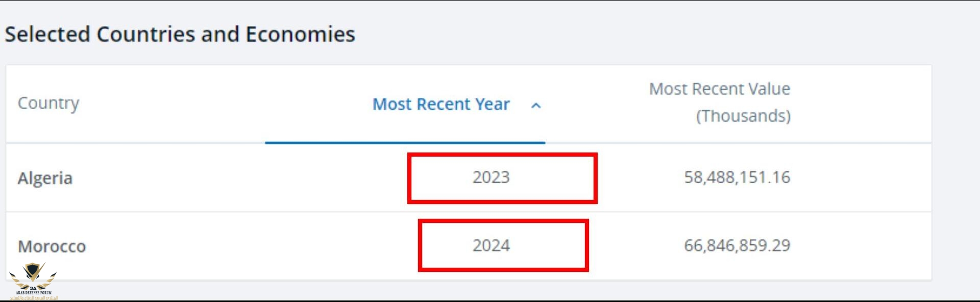
Task: Click the (Thousands) unit label
Action: [x=743, y=116]
